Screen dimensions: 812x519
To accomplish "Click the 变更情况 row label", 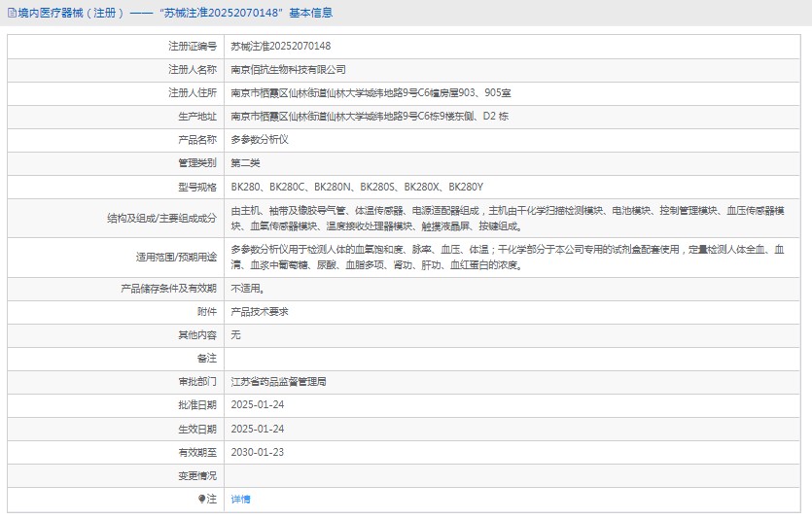I will [x=197, y=475].
